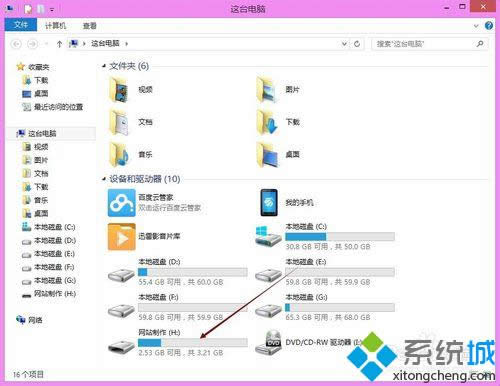Viewport: 500px width, 386px height.
Task: Refresh the current location
Action: 357,44
